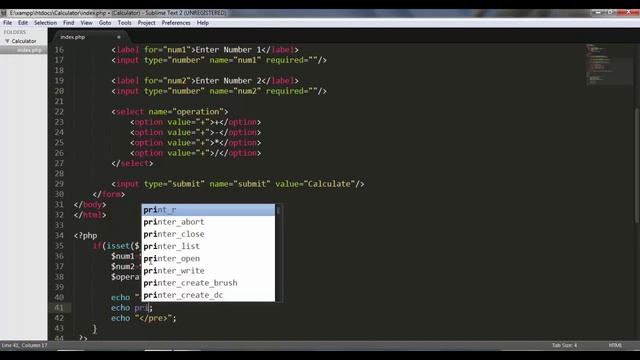640x360 pixels.
Task: Click the $num1 variable on line 36
Action: click(x=122, y=256)
